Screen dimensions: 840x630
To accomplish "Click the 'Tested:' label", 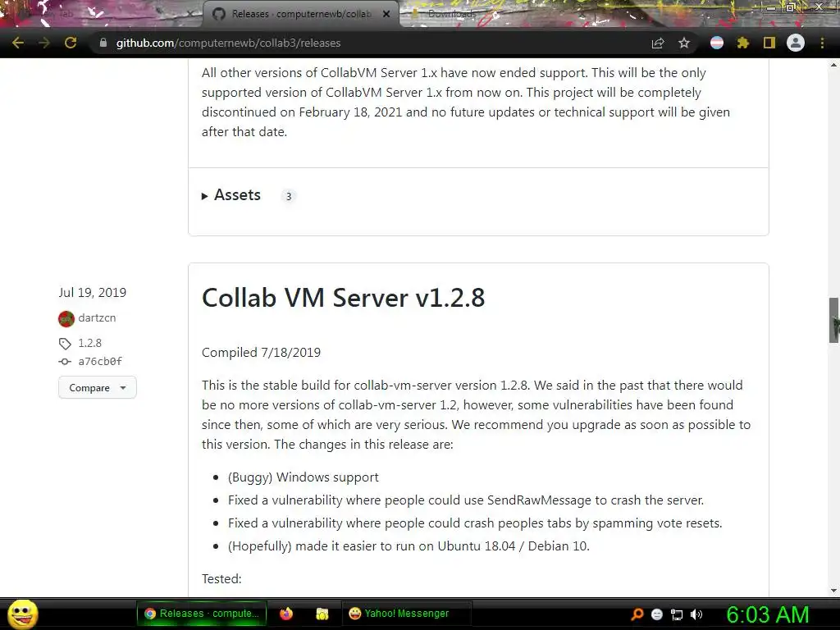I will [221, 578].
